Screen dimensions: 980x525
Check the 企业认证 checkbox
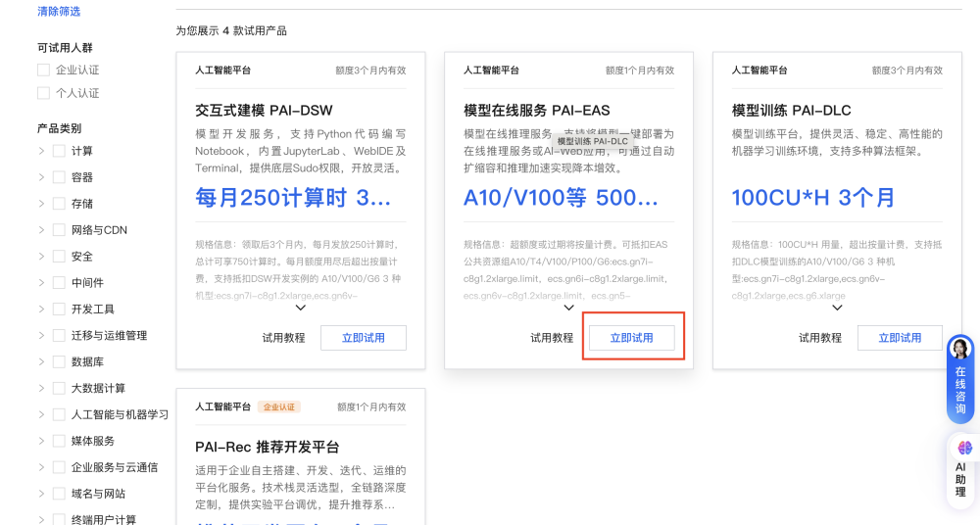[x=43, y=70]
